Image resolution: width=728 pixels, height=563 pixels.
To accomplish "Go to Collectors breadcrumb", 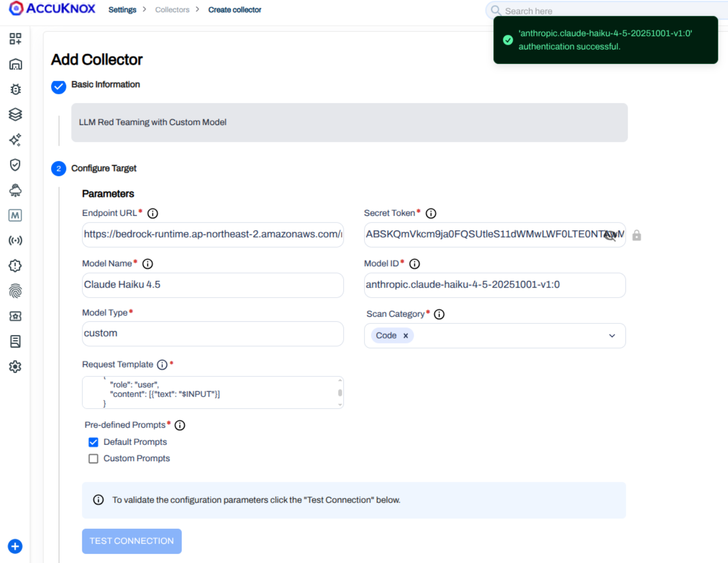I will [x=172, y=10].
